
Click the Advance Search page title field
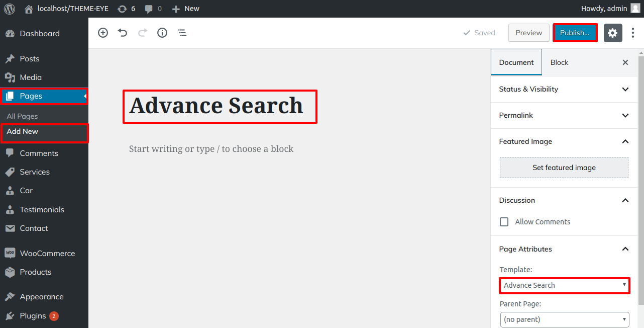pyautogui.click(x=217, y=106)
